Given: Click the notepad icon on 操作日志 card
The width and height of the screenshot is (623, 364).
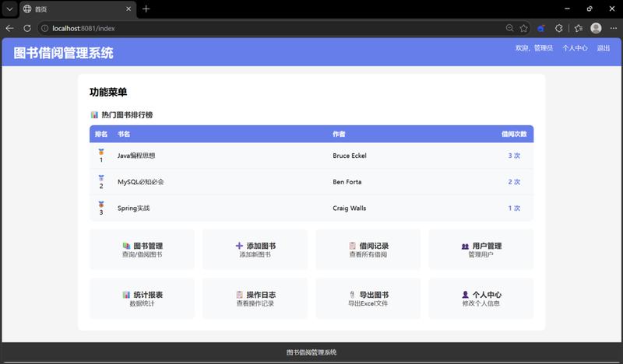Looking at the screenshot, I should [x=239, y=295].
